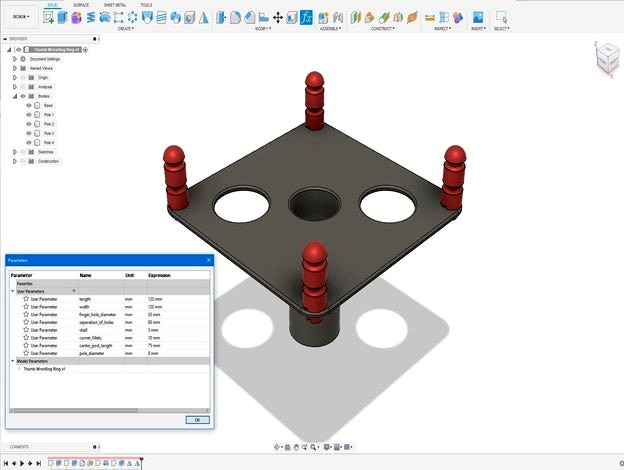Screen dimensions: 624x470
Task: Click the Select tool icon
Action: tap(501, 18)
